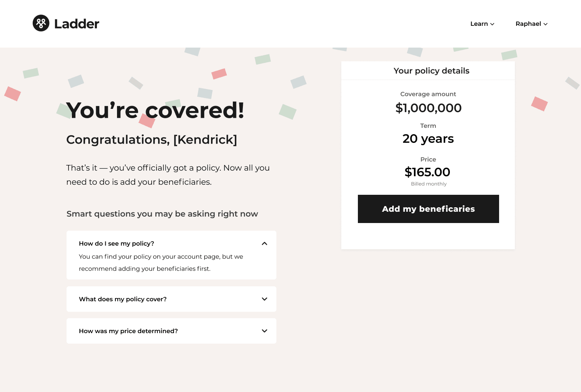Expand the "What does my policy cover?" chevron
581x392 pixels.
pos(264,299)
